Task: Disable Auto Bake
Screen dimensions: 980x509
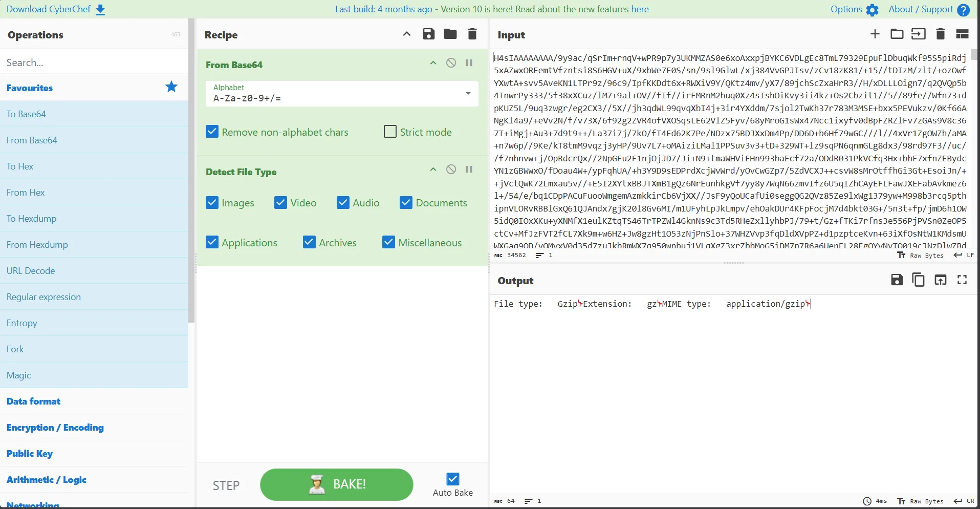Action: tap(452, 479)
